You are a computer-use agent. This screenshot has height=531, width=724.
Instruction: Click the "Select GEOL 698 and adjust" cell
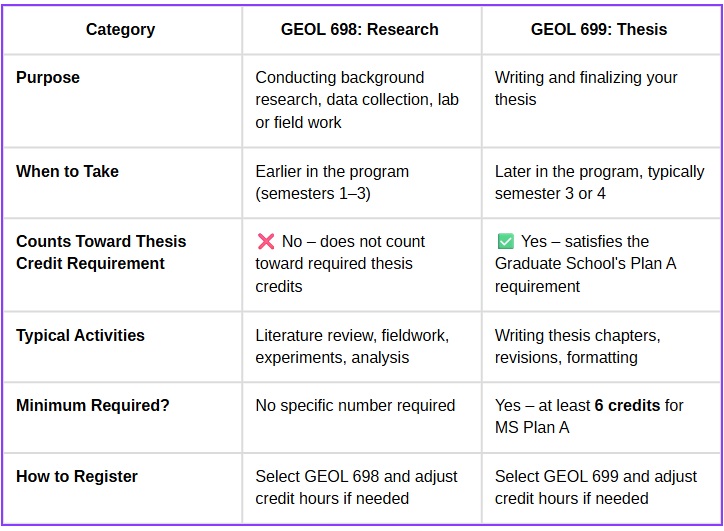click(356, 488)
